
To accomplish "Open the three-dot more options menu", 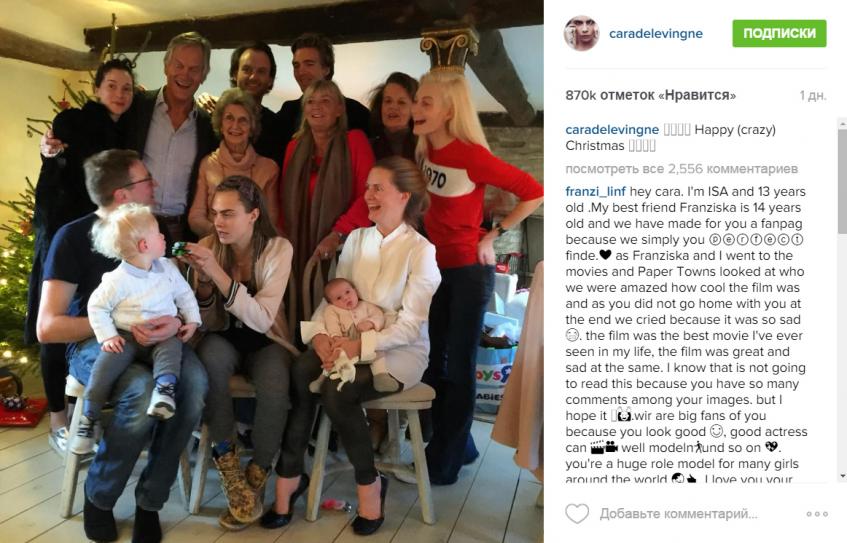I will pyautogui.click(x=817, y=514).
